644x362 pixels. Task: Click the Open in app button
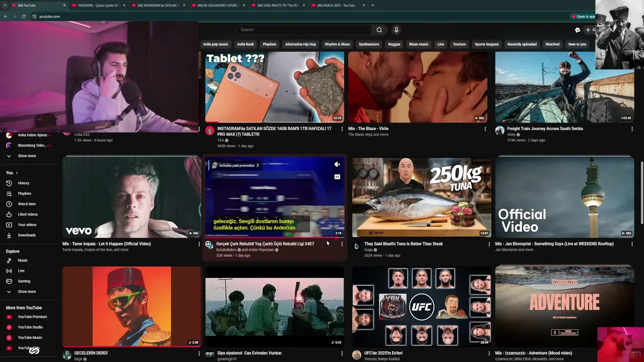point(585,17)
